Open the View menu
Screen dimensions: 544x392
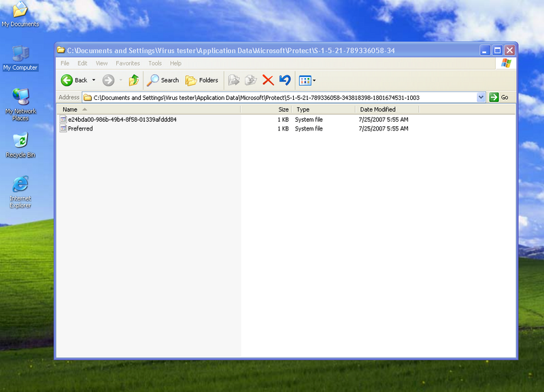pyautogui.click(x=101, y=63)
